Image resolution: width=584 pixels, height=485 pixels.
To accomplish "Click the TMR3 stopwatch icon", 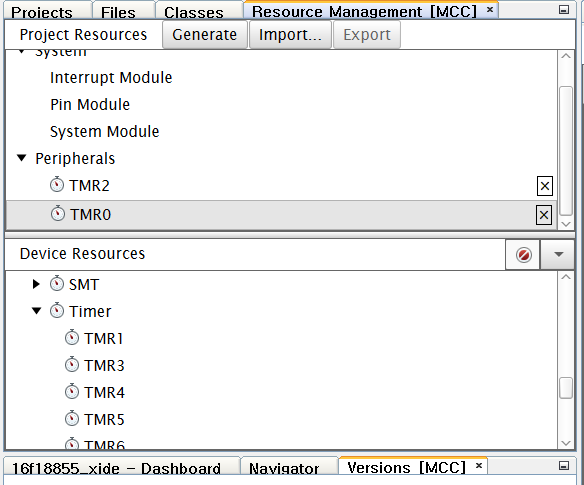I will 72,365.
